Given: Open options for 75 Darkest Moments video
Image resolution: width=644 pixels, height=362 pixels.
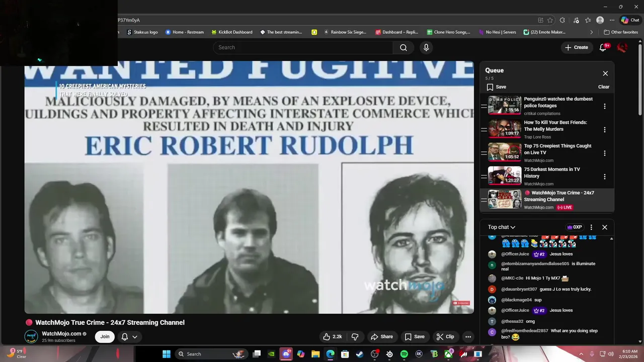Looking at the screenshot, I should click(x=605, y=176).
